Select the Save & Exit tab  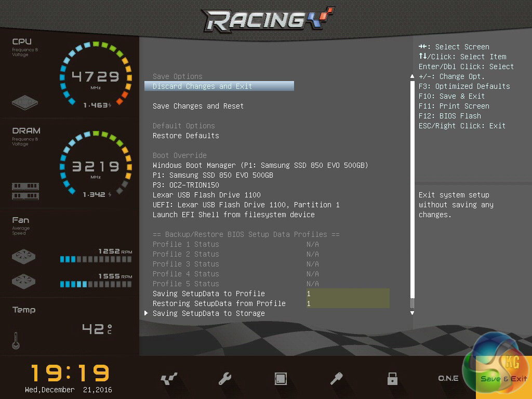(x=503, y=379)
